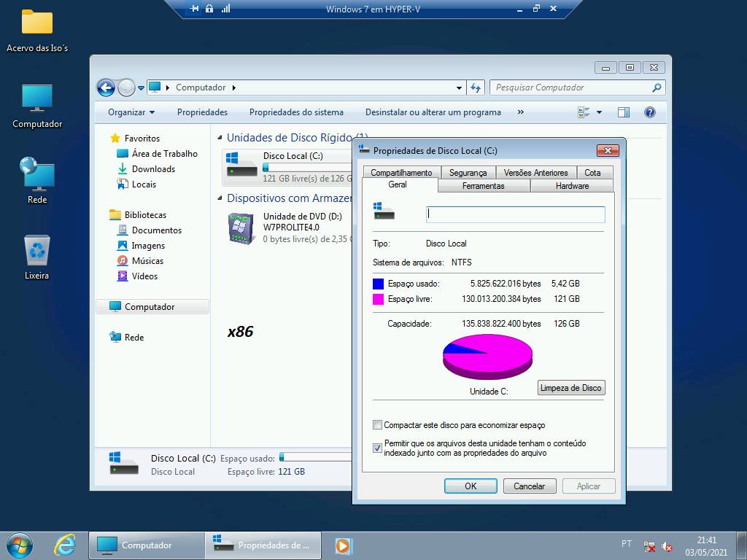Switch to the Compartilhamento tab
Viewport: 747px width, 560px height.
[401, 172]
